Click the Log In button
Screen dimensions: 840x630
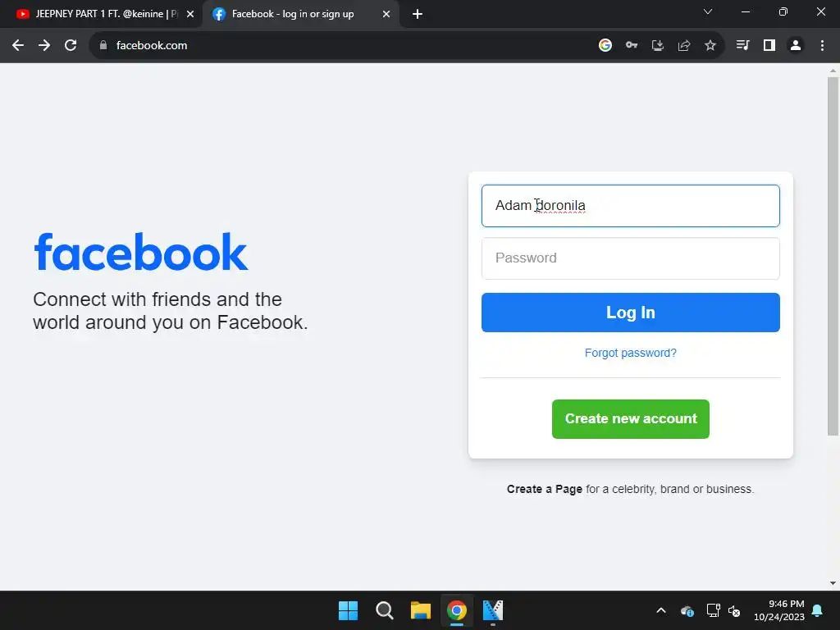(x=631, y=313)
